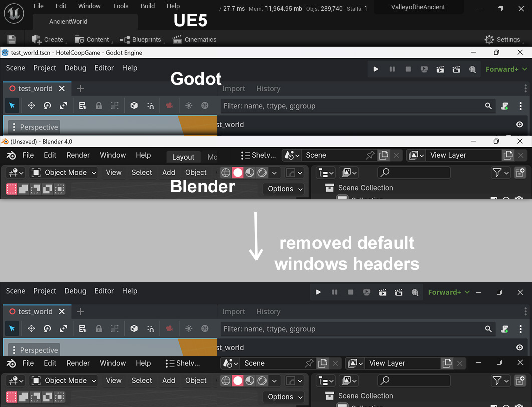532x407 pixels.
Task: Click Run Remote Debug in the titled Godot window
Action: [424, 69]
